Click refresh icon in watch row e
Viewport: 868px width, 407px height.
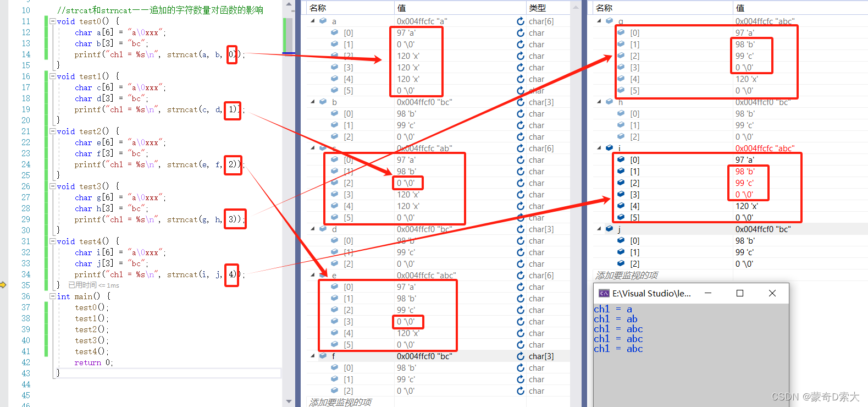(520, 276)
